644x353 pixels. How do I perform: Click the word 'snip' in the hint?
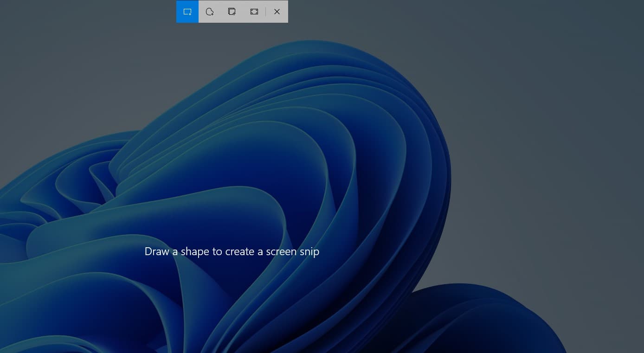[x=309, y=252]
